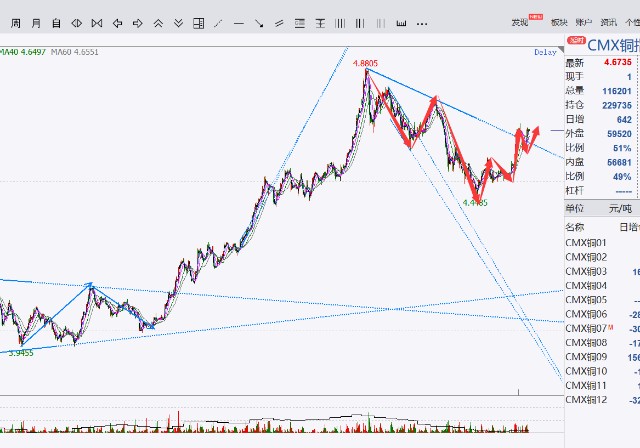
Task: Open the 发现 tab
Action: pyautogui.click(x=520, y=22)
